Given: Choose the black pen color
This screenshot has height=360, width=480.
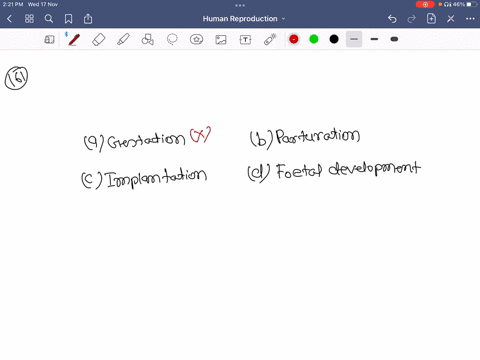Looking at the screenshot, I should coord(334,39).
